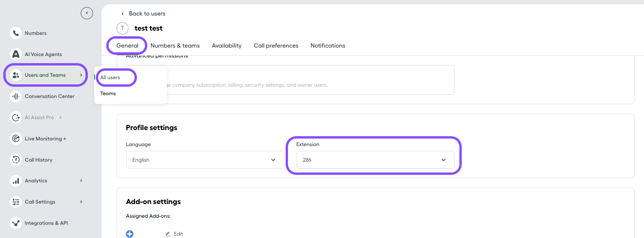Switch to the Notifications tab
The width and height of the screenshot is (644, 238).
click(328, 46)
